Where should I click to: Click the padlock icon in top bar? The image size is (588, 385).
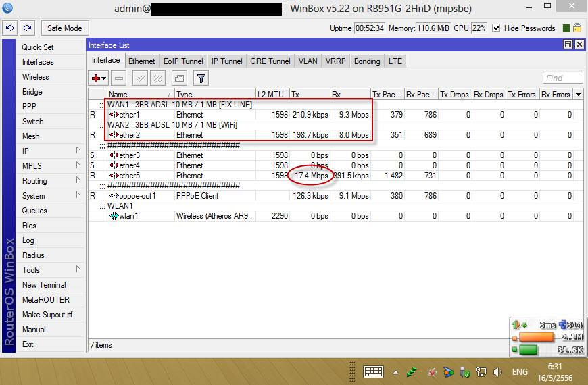[x=577, y=28]
